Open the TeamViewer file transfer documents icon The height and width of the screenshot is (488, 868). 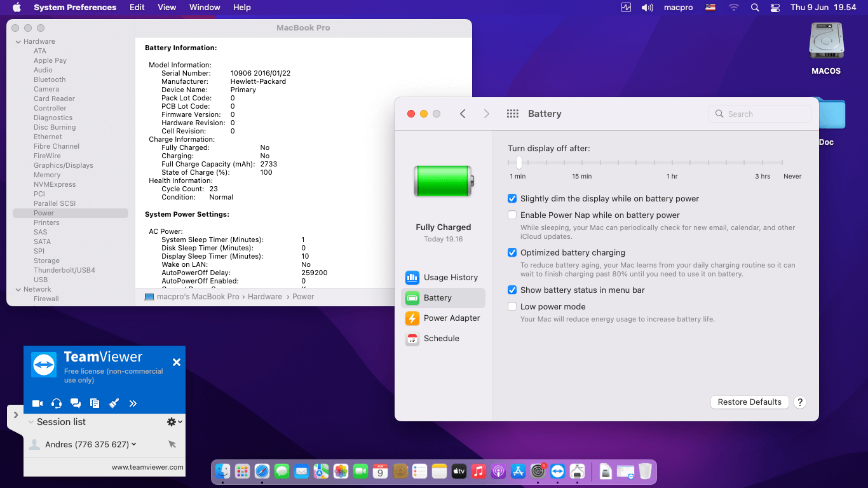click(95, 403)
